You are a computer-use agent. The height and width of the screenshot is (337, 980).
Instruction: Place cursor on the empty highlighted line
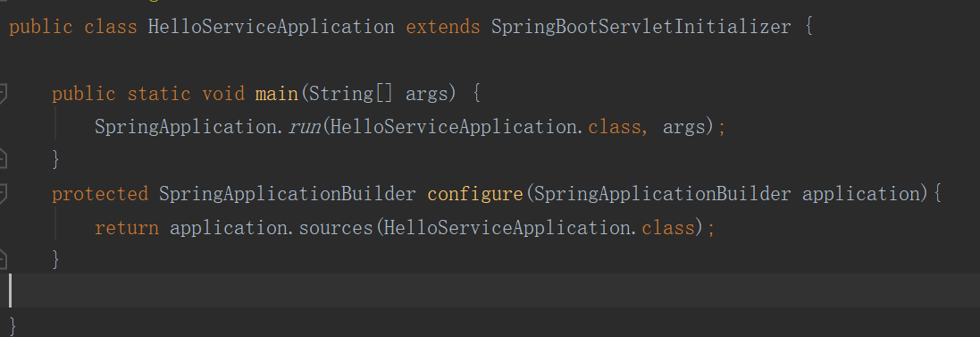[490, 291]
